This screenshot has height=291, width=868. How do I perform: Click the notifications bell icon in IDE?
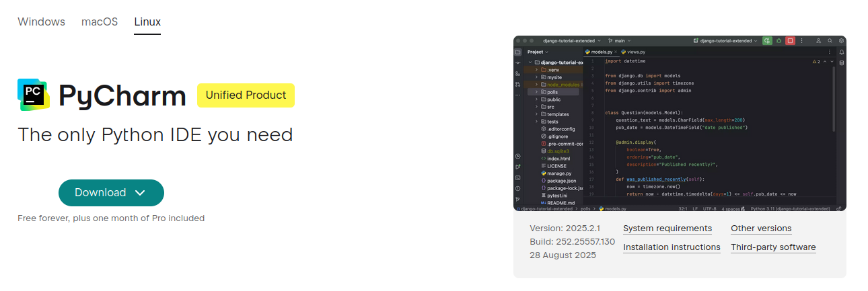(x=841, y=52)
